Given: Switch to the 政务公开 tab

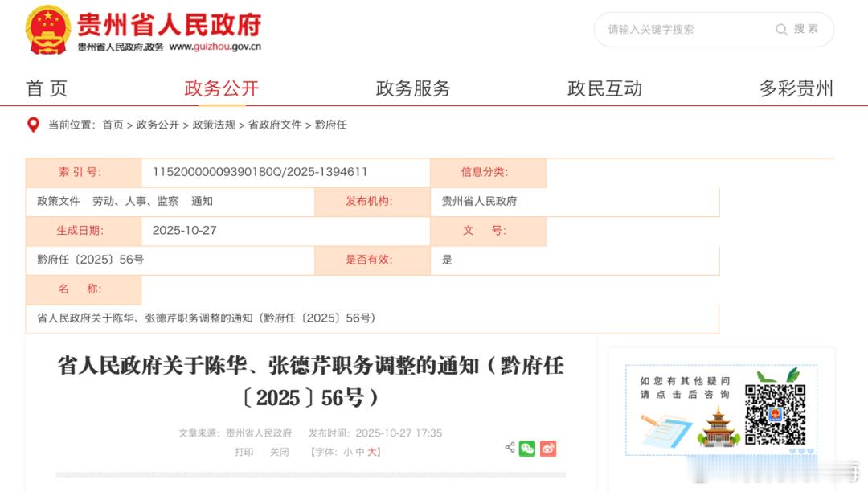Looking at the screenshot, I should pyautogui.click(x=221, y=88).
